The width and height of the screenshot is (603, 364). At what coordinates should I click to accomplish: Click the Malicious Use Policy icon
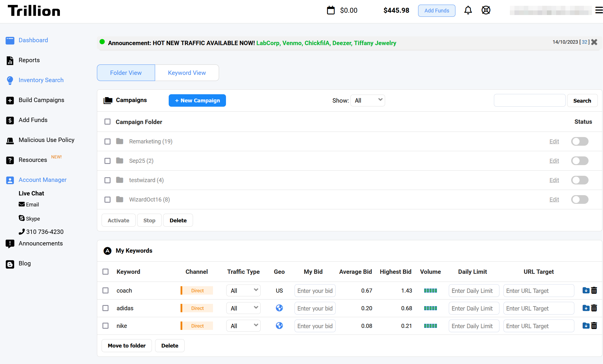point(10,141)
